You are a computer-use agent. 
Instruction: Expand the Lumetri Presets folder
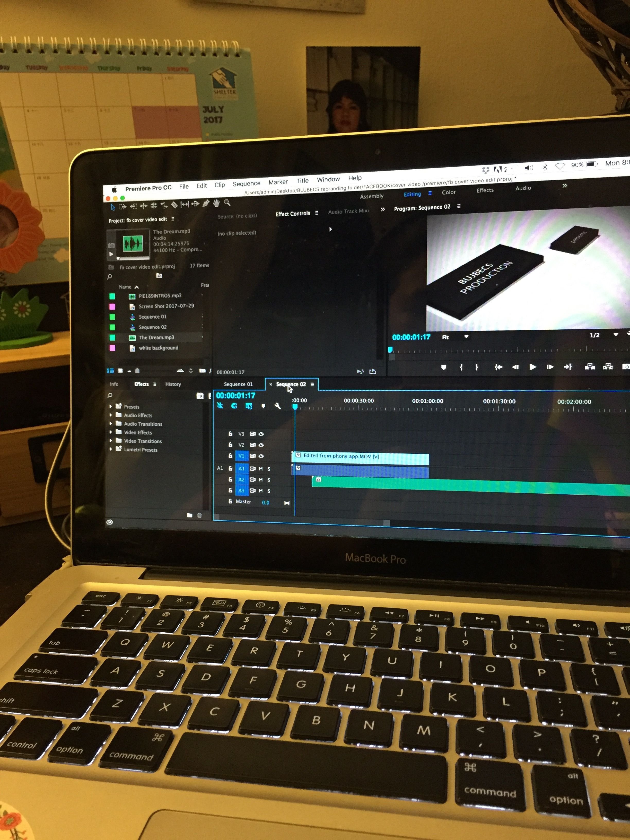[x=110, y=449]
